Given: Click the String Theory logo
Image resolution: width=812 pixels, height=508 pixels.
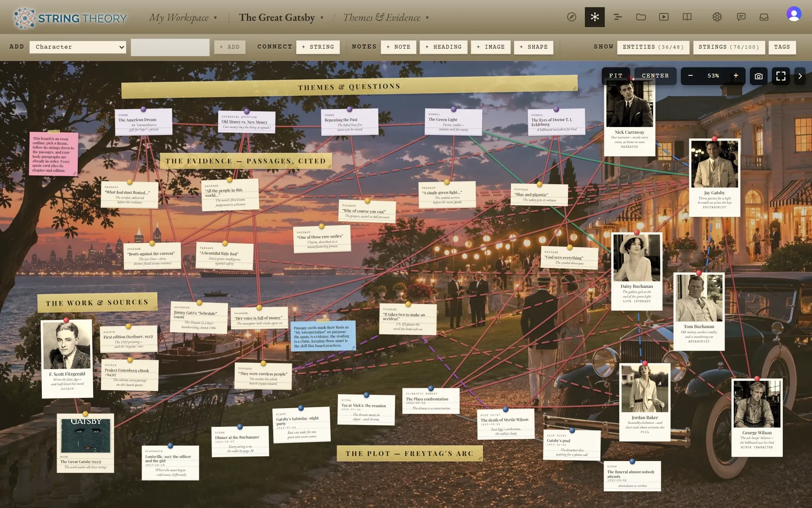Looking at the screenshot, I should [x=70, y=18].
